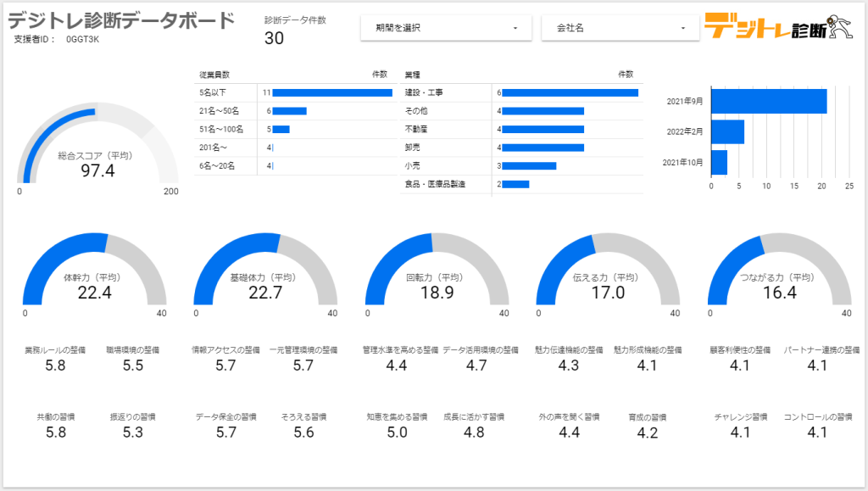This screenshot has height=491, width=868.
Task: Sort by the 従業員数 column header
Action: [x=214, y=75]
